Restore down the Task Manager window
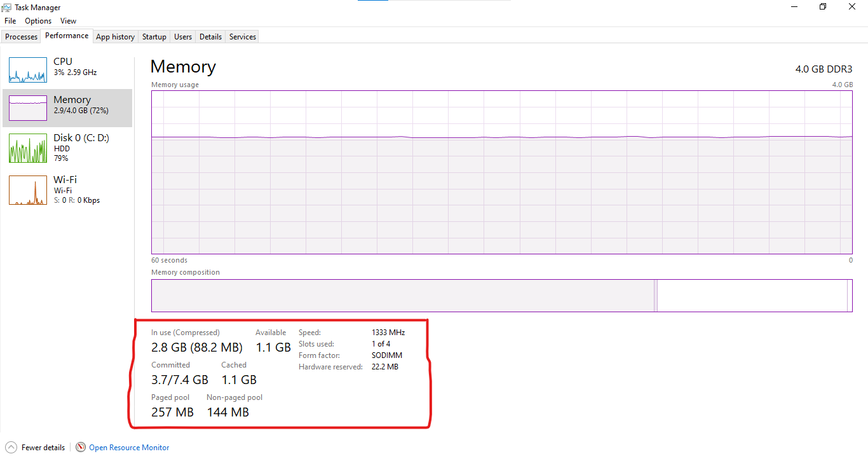The image size is (868, 461). pos(823,7)
